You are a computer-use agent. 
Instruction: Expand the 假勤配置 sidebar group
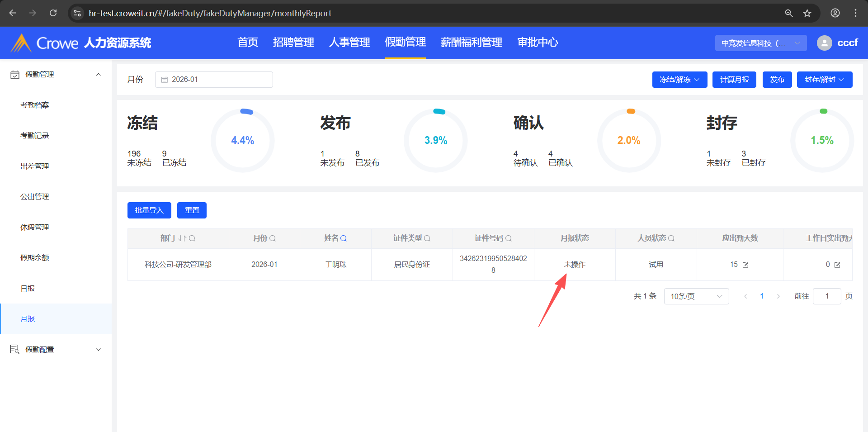[x=98, y=350]
